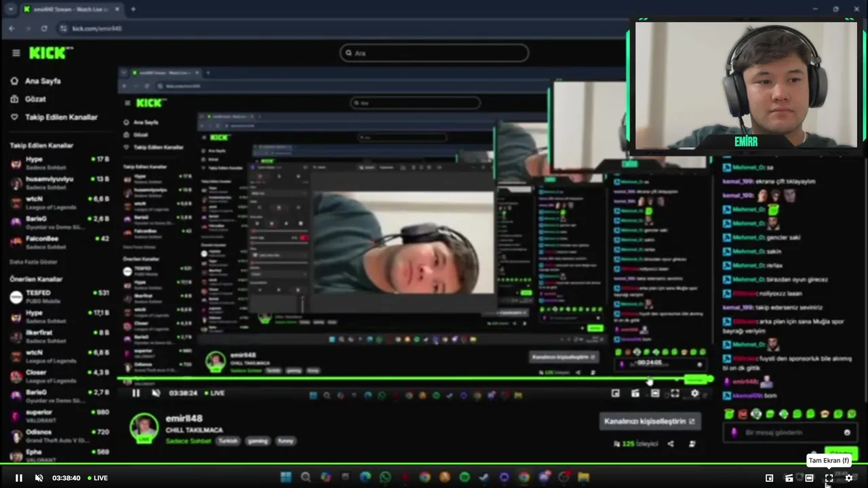Image resolution: width=868 pixels, height=488 pixels.
Task: Open Windows search from the taskbar
Action: pyautogui.click(x=306, y=478)
